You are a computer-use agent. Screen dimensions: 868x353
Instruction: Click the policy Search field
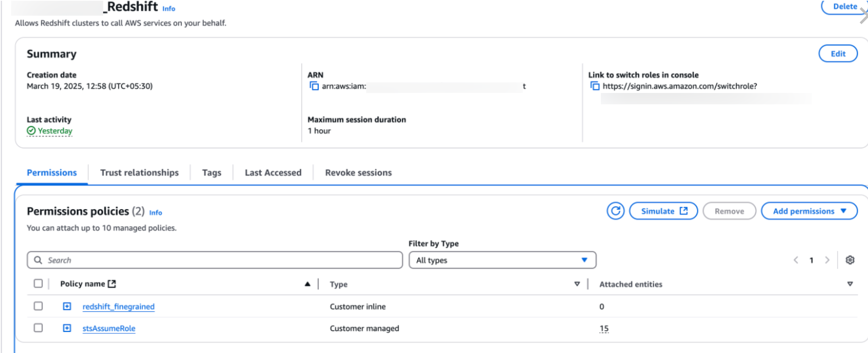click(215, 260)
